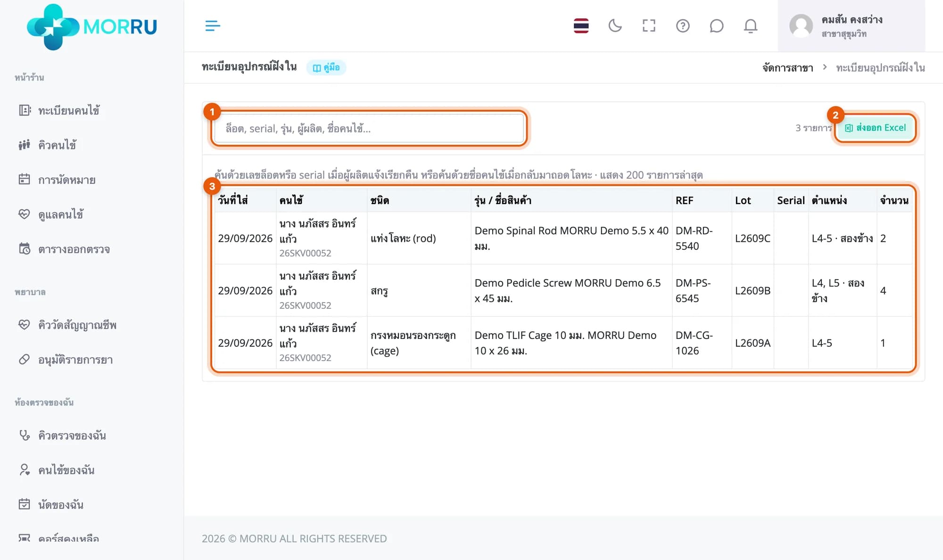Click the ตารางออกตรวจ calendar-clock icon
This screenshot has height=560, width=943.
point(24,249)
